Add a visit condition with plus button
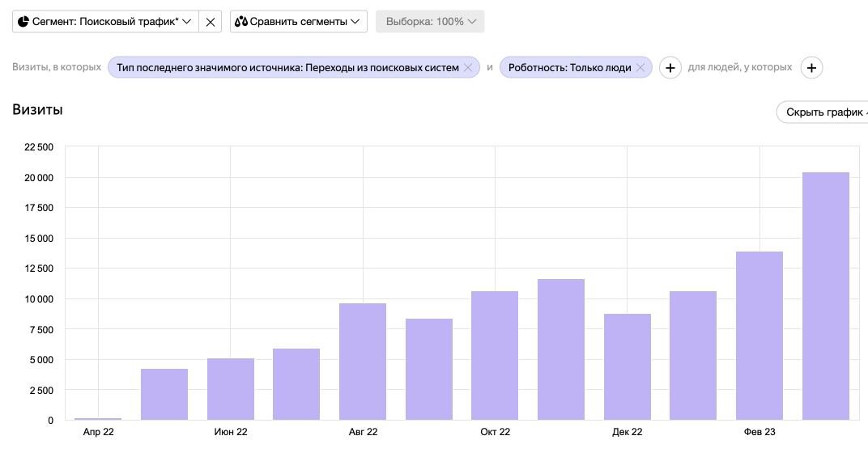The width and height of the screenshot is (868, 457). point(670,67)
